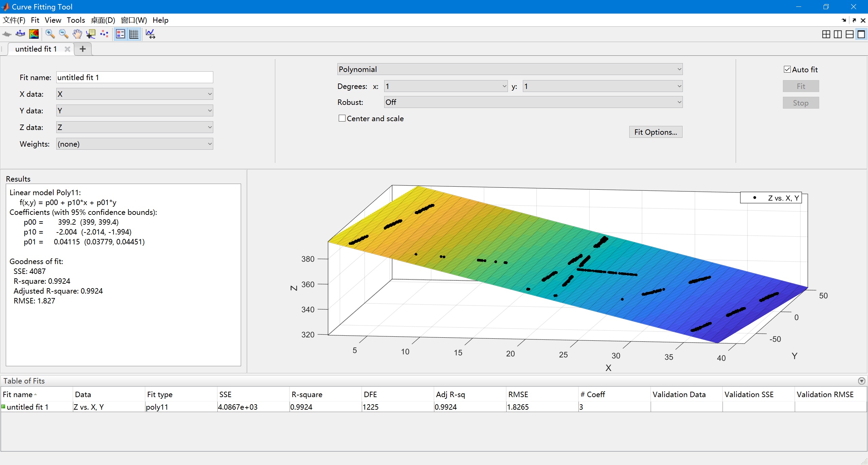Select the Zoom In magnifier tool
This screenshot has width=868, height=465.
tap(50, 34)
